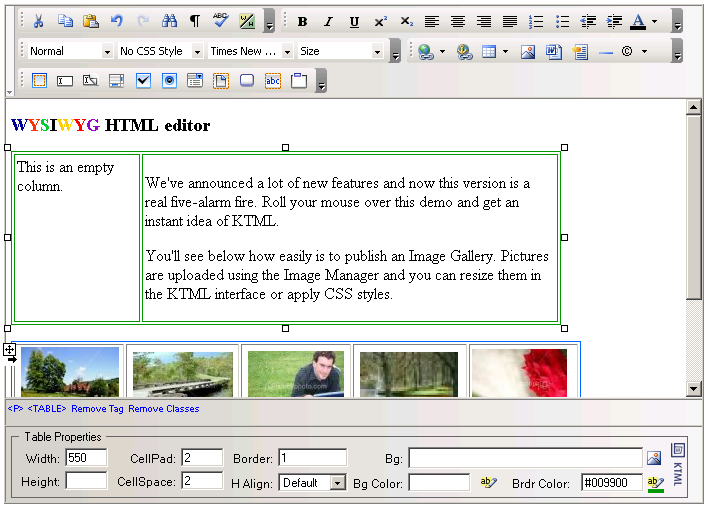Toggle bold formatting

click(x=303, y=22)
